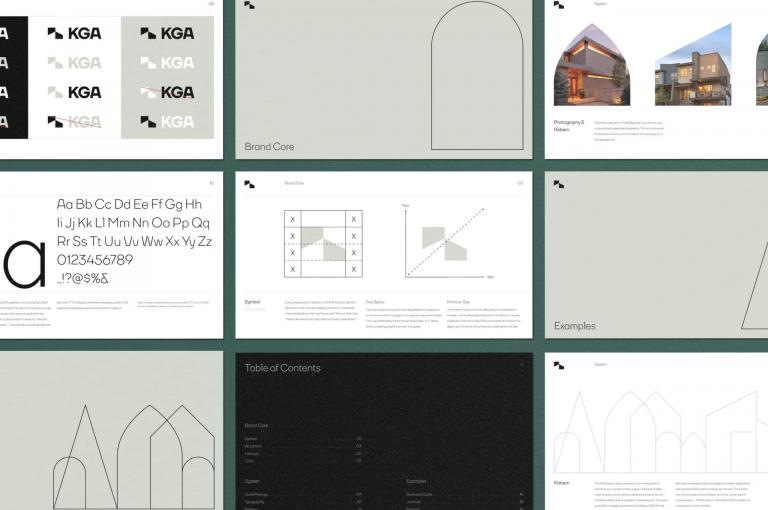Click the KGA symbol on the Brand Core cover
Image resolution: width=768 pixels, height=510 pixels.
click(249, 5)
